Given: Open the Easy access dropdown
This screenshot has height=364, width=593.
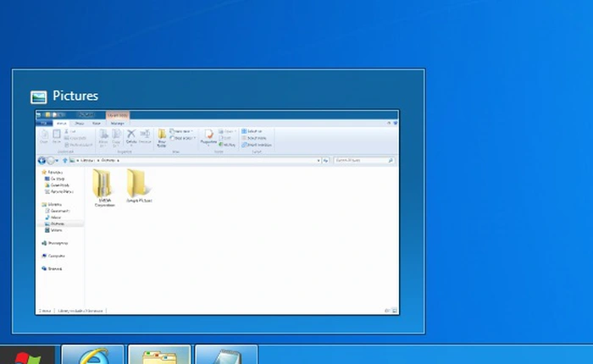Looking at the screenshot, I should click(181, 138).
